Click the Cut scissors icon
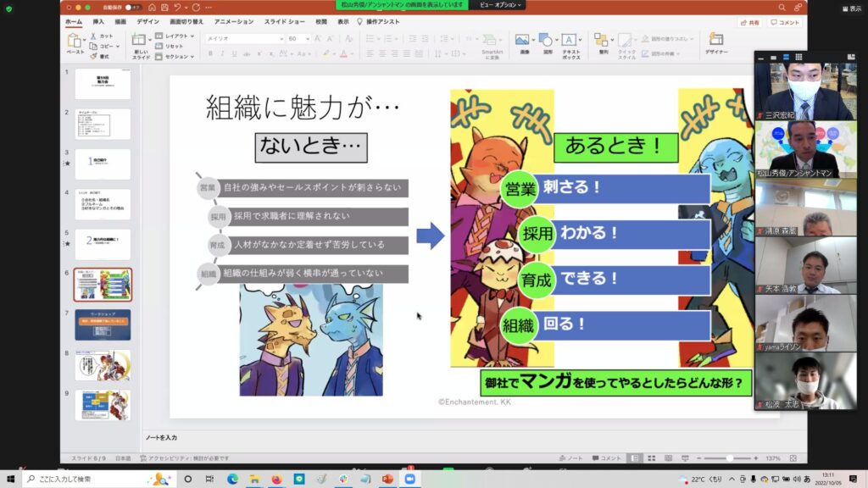 pyautogui.click(x=93, y=36)
